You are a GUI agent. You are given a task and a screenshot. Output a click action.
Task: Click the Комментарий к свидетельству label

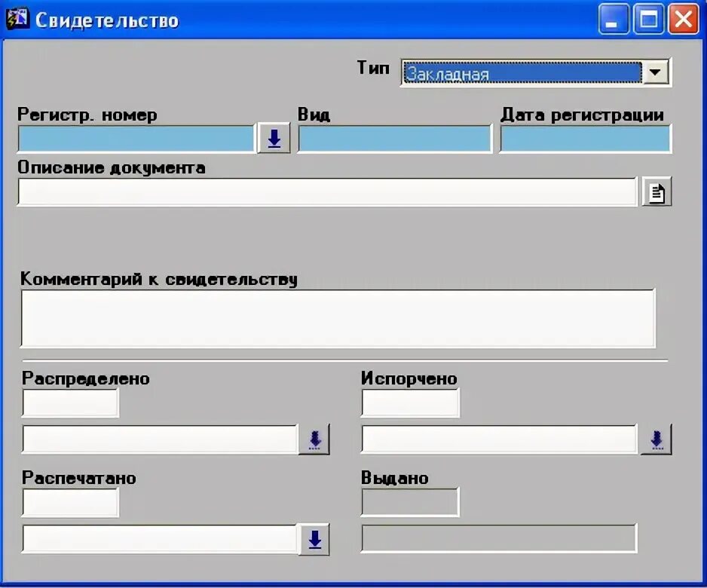coord(159,279)
